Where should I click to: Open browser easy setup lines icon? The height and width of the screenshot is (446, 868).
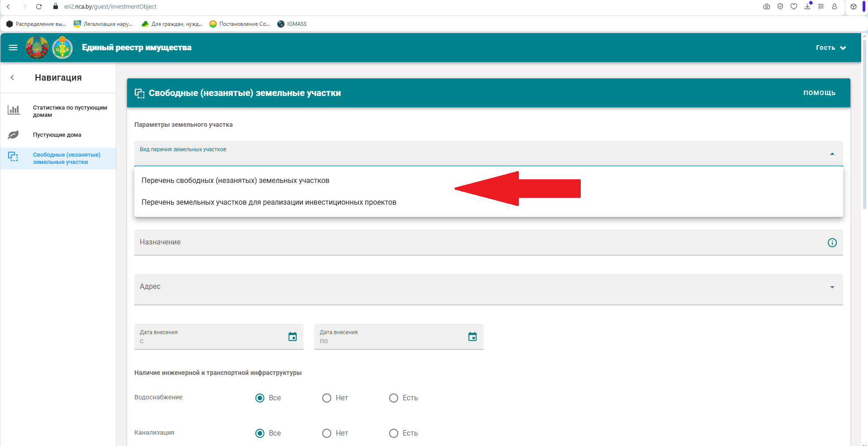(x=821, y=6)
